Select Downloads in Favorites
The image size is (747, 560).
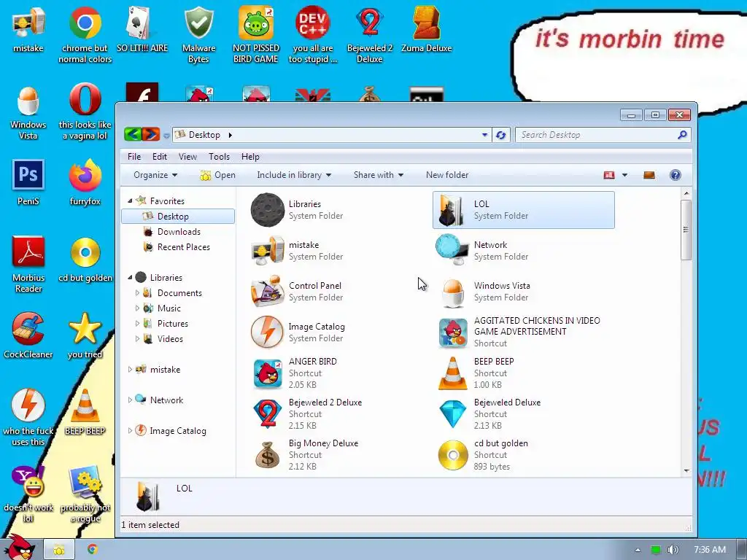pos(179,232)
